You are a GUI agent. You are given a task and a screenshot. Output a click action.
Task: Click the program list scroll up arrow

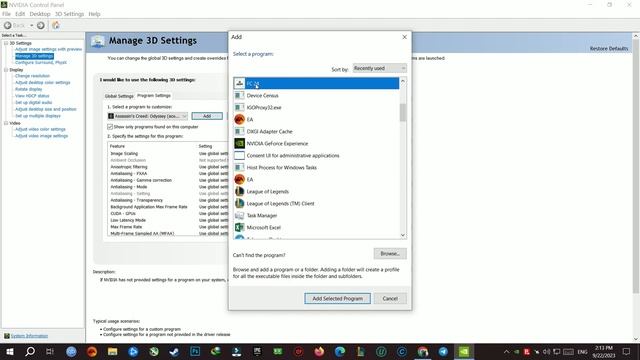point(403,81)
